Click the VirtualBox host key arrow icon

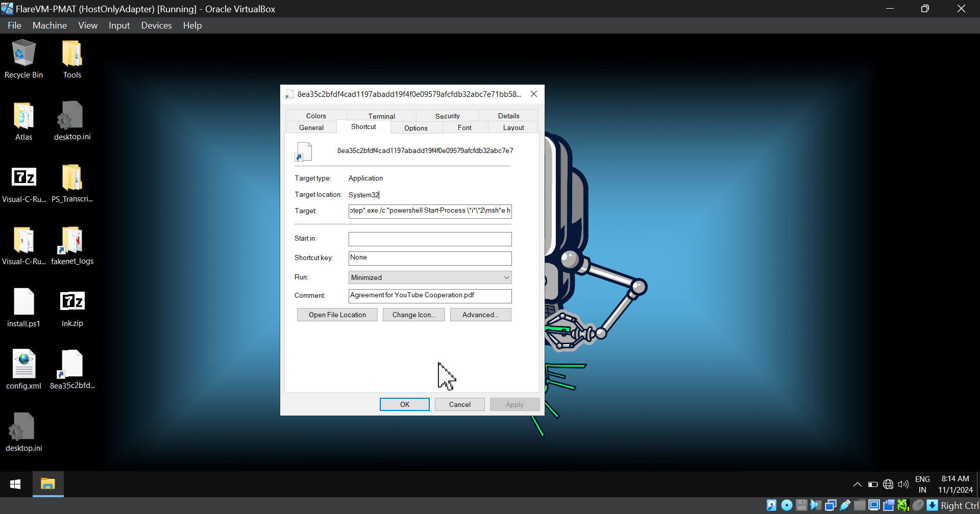coord(933,505)
